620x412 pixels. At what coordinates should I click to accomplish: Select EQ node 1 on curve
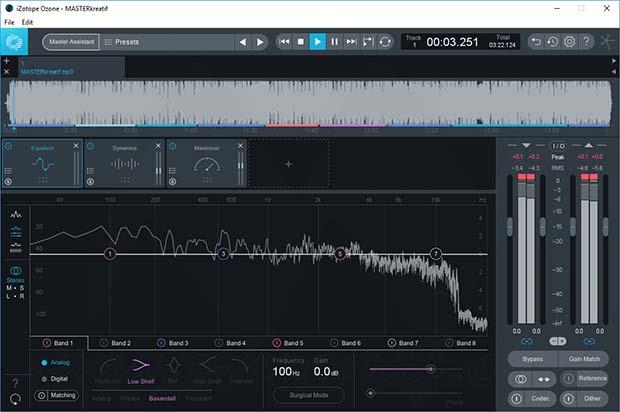110,254
